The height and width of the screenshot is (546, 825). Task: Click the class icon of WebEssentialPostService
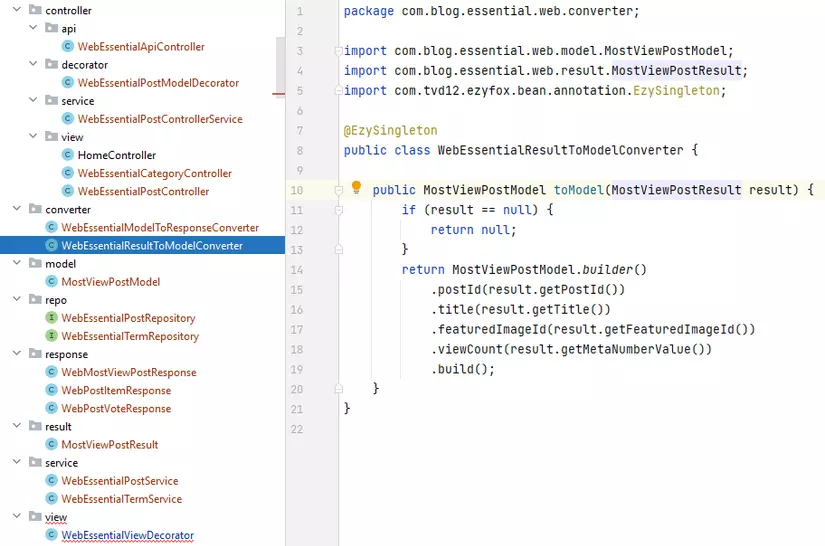pos(51,480)
